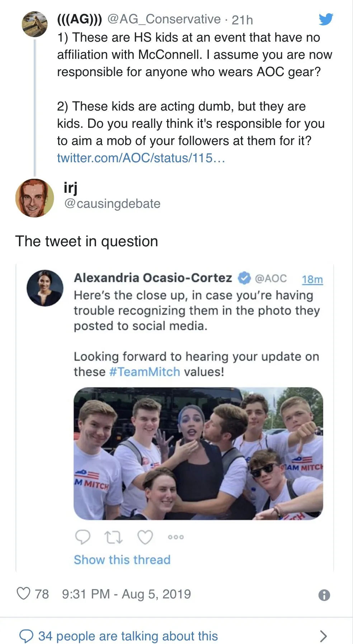Image resolution: width=353 pixels, height=644 pixels.
Task: Open "34 people are talking about this"
Action: pos(128,636)
